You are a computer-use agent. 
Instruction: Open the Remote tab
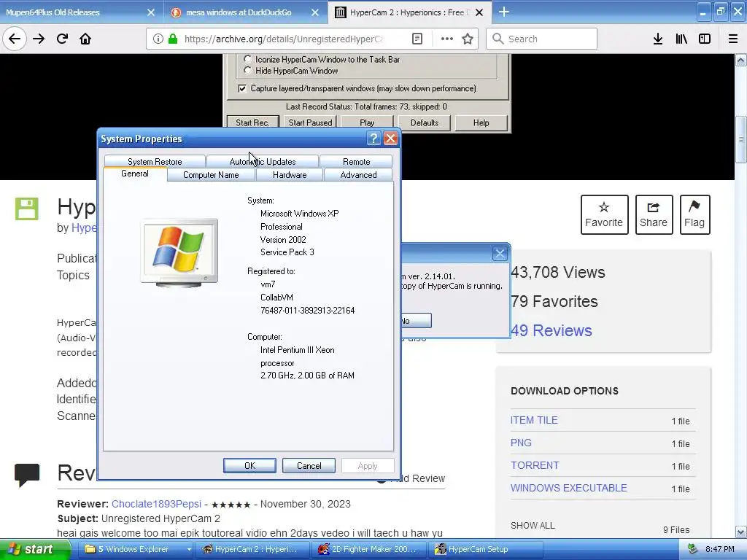(x=356, y=161)
